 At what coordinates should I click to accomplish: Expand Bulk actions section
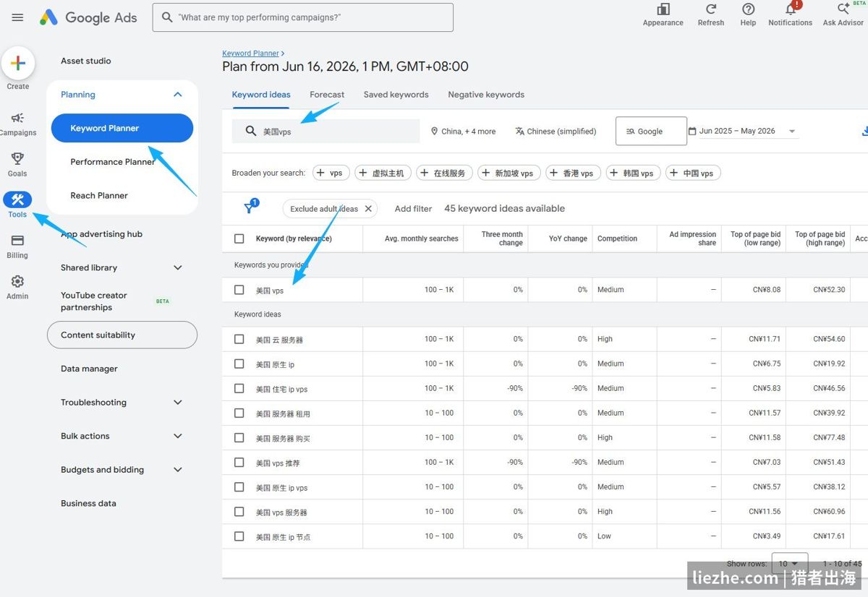[x=178, y=436]
